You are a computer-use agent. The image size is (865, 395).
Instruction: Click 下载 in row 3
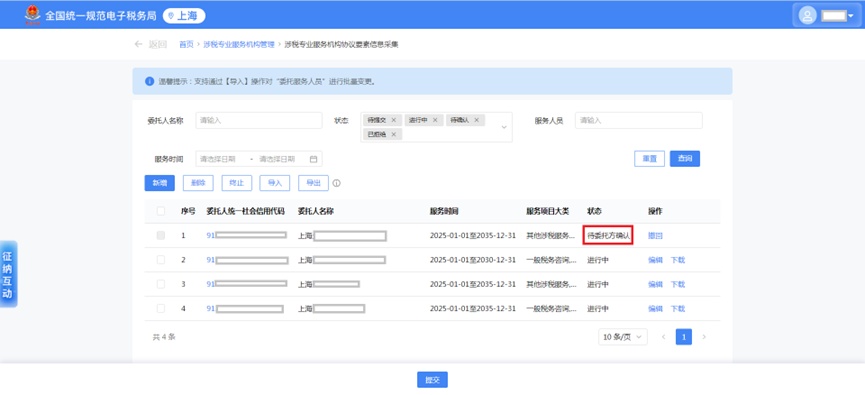click(677, 284)
